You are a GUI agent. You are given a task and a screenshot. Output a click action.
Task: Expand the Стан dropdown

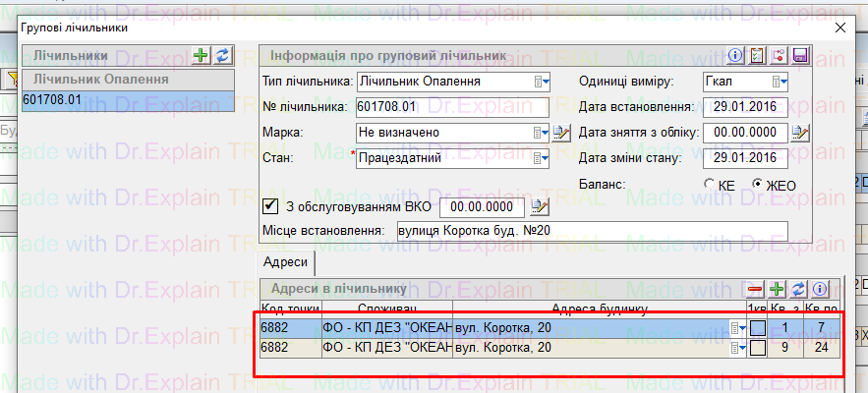[541, 157]
